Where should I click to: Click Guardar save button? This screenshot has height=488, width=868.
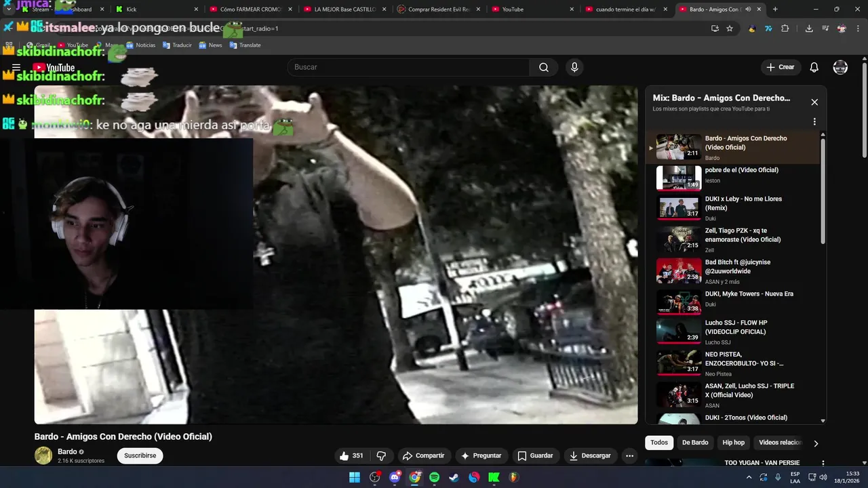pyautogui.click(x=535, y=455)
